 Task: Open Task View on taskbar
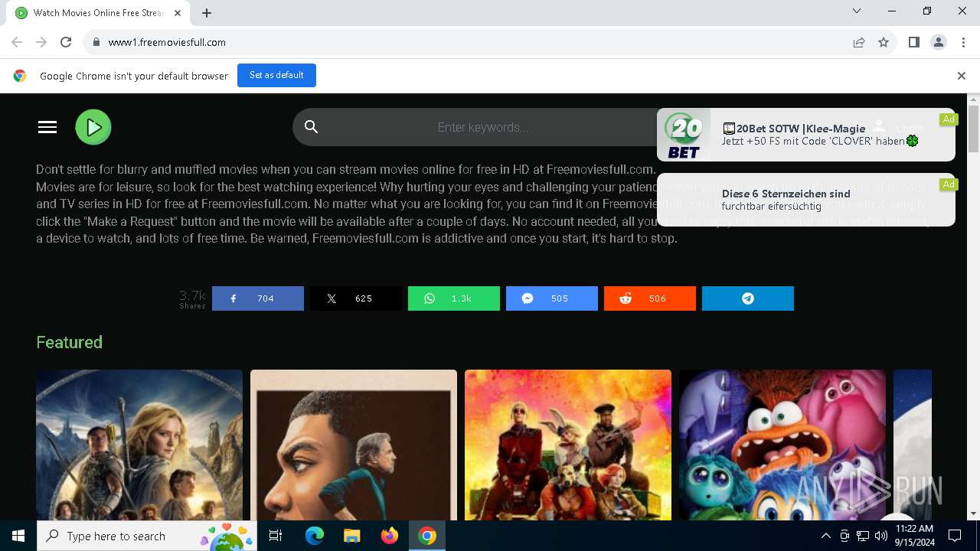(x=276, y=536)
